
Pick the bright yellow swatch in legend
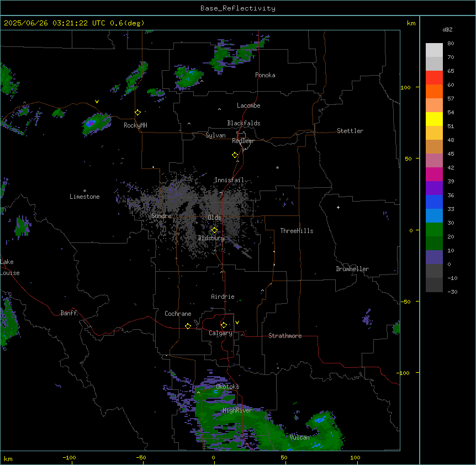434,119
